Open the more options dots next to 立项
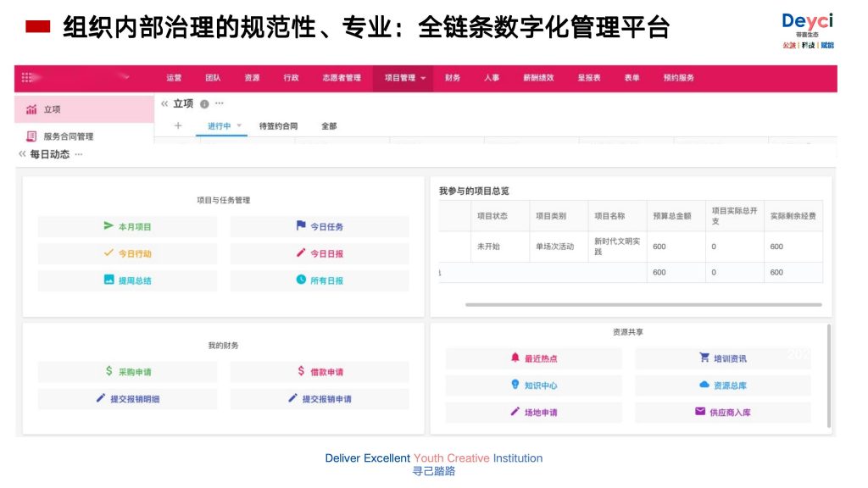 coord(220,103)
